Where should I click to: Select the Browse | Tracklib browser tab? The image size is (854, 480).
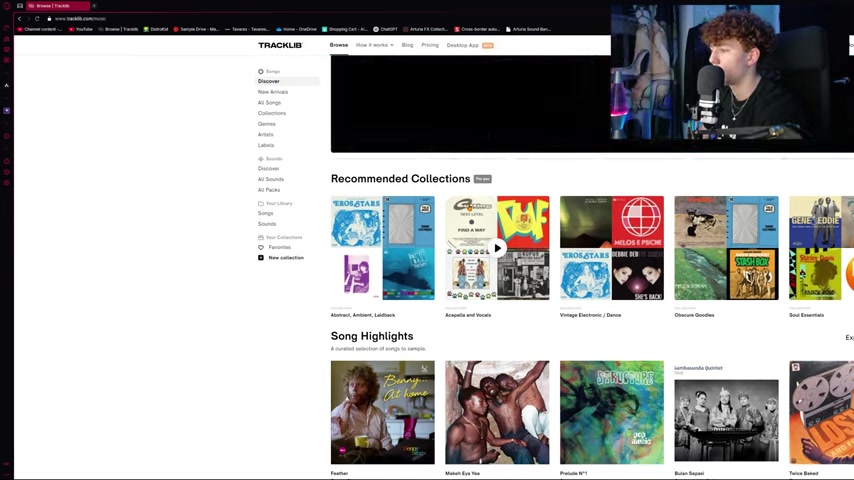[58, 6]
